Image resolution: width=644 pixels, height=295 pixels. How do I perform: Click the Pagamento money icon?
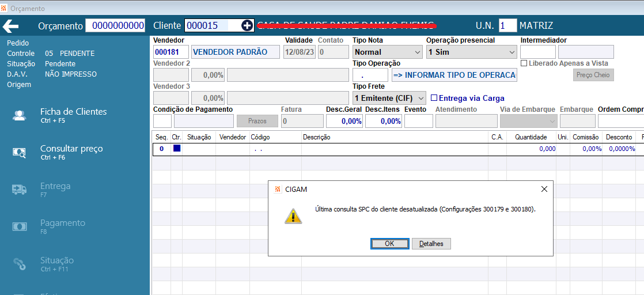point(20,226)
